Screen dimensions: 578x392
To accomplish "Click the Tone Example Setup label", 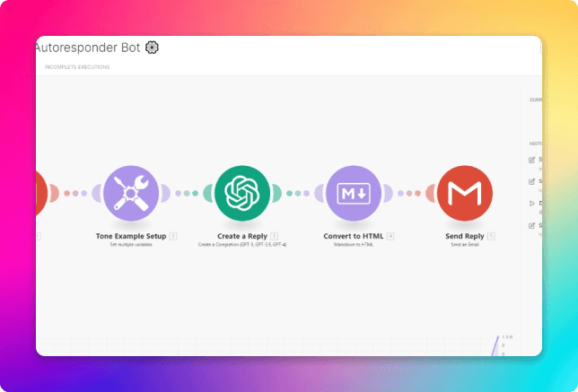I will pyautogui.click(x=131, y=236).
